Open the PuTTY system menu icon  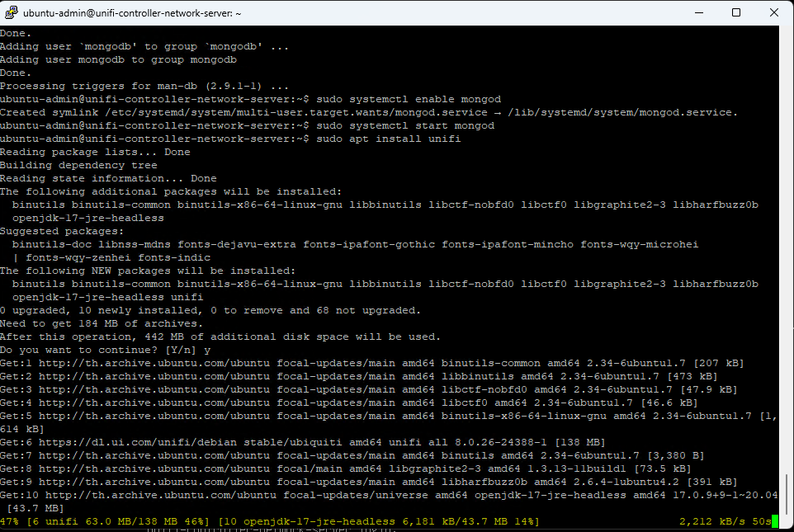coord(11,12)
